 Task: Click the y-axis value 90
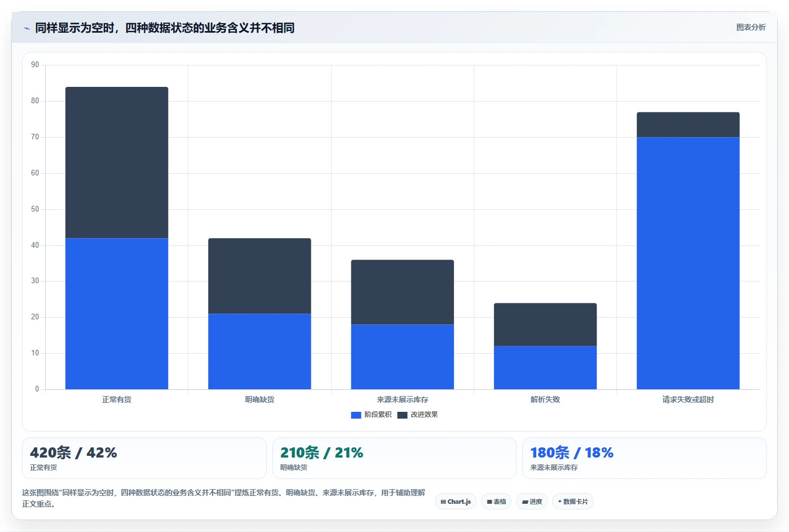pos(35,65)
